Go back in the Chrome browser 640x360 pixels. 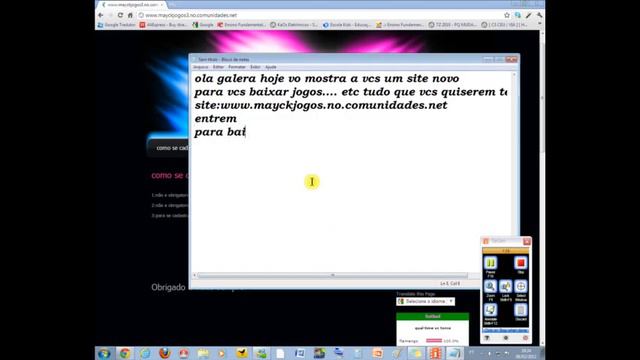(101, 15)
